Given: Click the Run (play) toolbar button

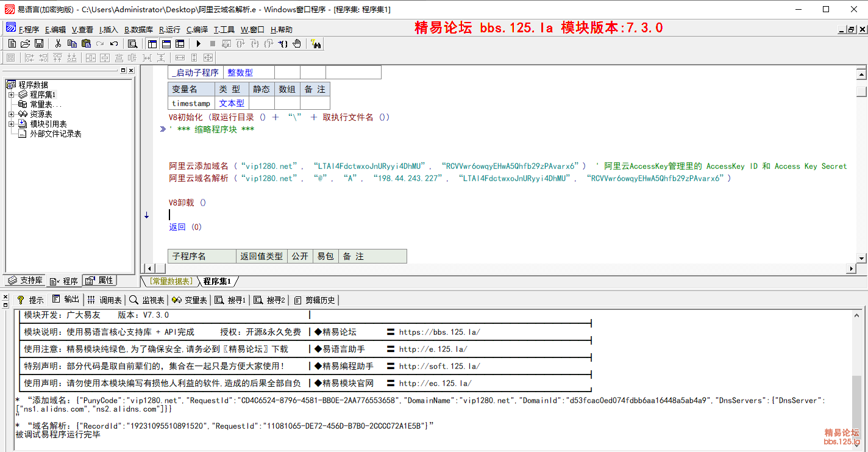Looking at the screenshot, I should [198, 43].
